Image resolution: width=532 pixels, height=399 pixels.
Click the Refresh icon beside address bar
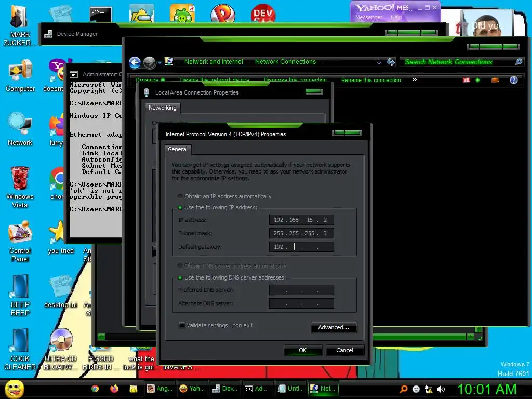tap(391, 62)
